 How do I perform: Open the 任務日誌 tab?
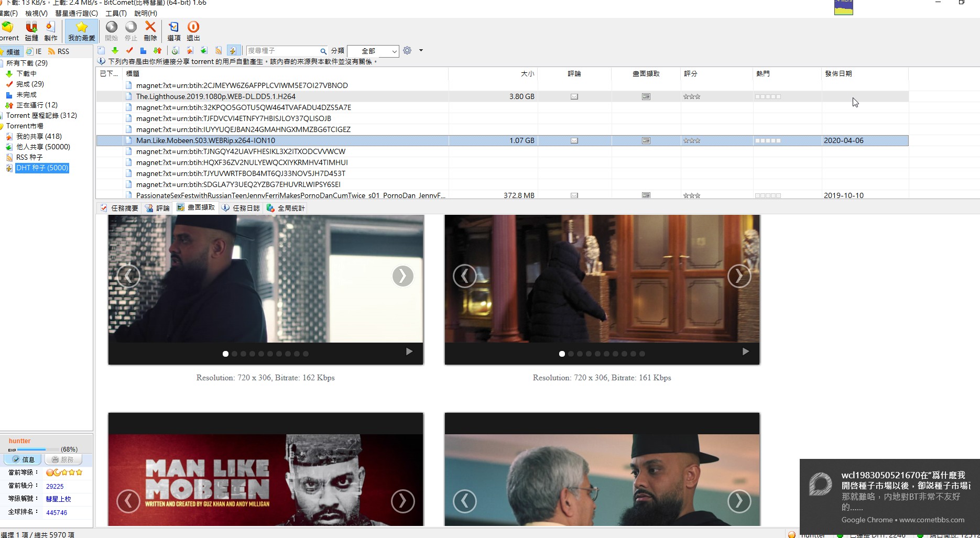(241, 208)
